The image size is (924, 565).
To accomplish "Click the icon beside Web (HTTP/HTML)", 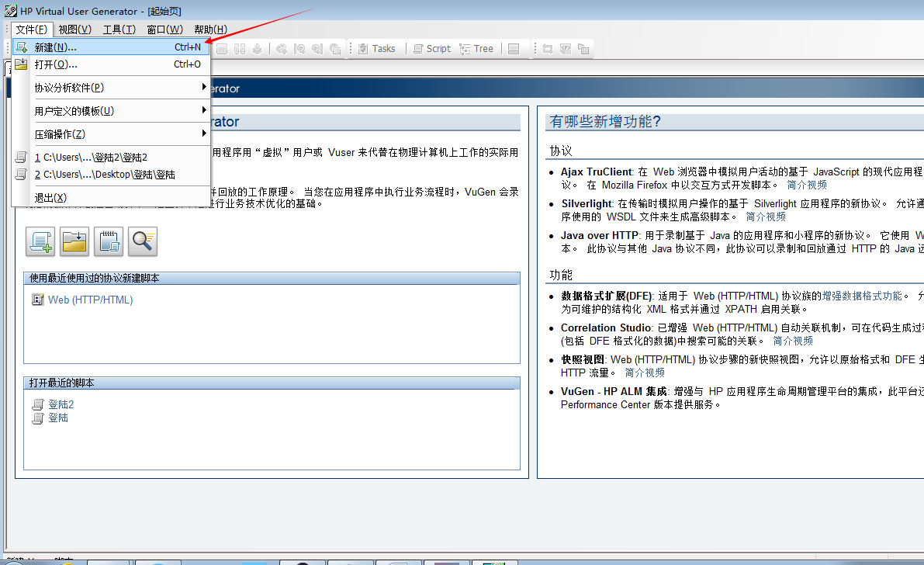I will coord(38,300).
